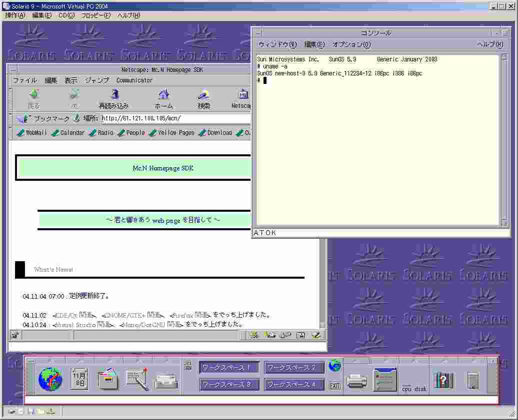Image resolution: width=518 pixels, height=420 pixels.
Task: Click the Search (検索) icon in Netscape
Action: [203, 98]
